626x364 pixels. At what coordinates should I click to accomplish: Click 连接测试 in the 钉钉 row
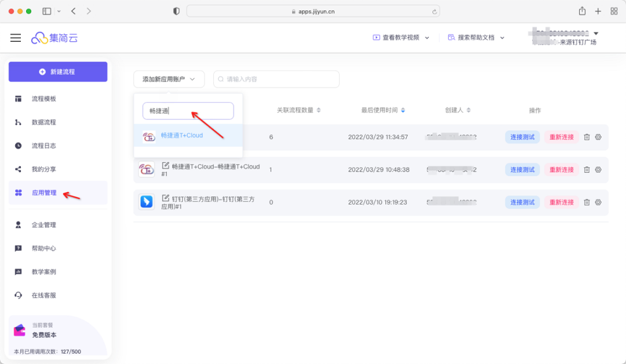[x=522, y=202]
